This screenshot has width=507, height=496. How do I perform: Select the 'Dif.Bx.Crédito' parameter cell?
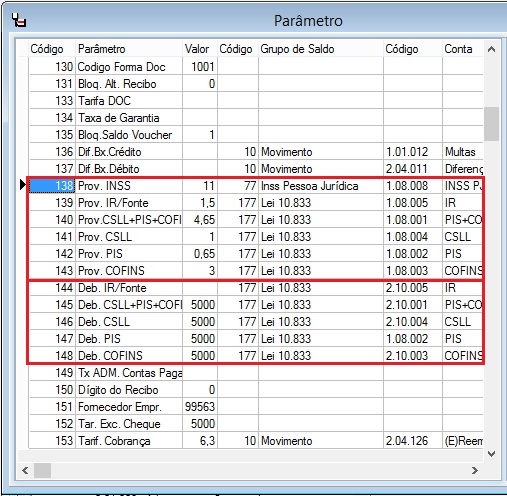[129, 152]
